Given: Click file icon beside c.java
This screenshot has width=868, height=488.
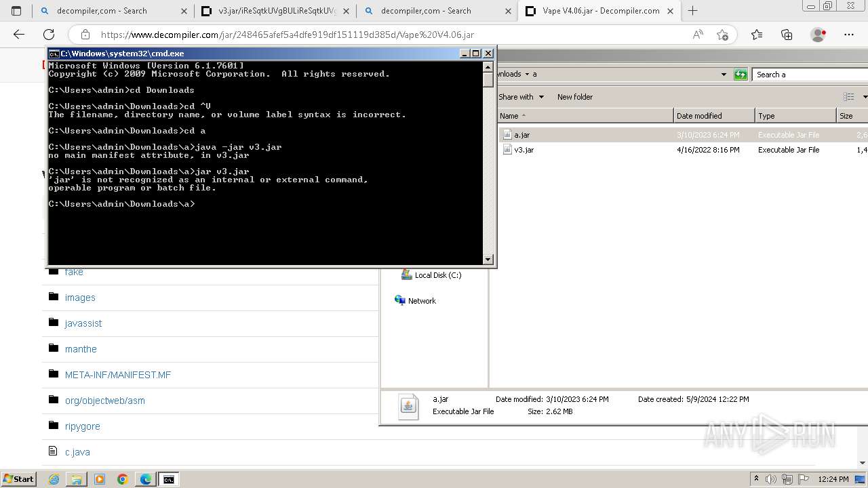Looking at the screenshot, I should pyautogui.click(x=54, y=451).
